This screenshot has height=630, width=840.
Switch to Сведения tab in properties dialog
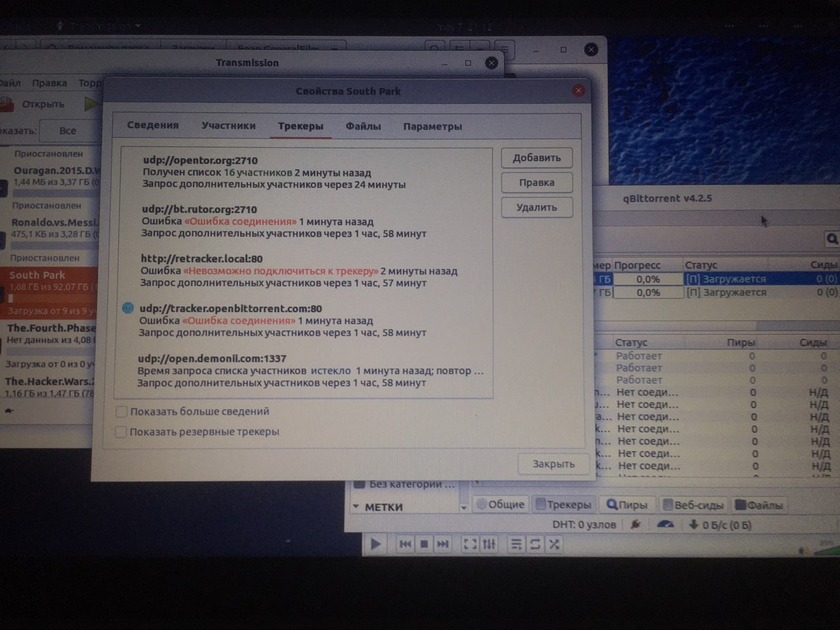point(153,125)
